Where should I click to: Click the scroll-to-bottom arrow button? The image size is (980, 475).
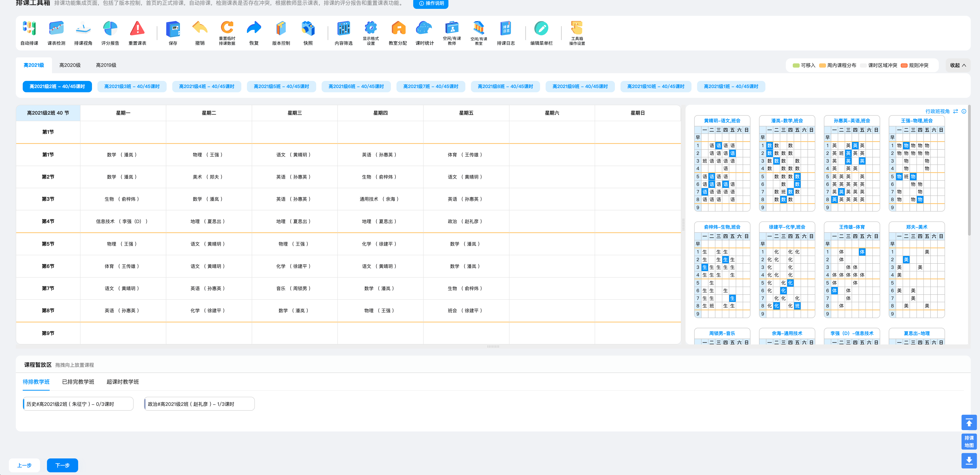point(969,461)
